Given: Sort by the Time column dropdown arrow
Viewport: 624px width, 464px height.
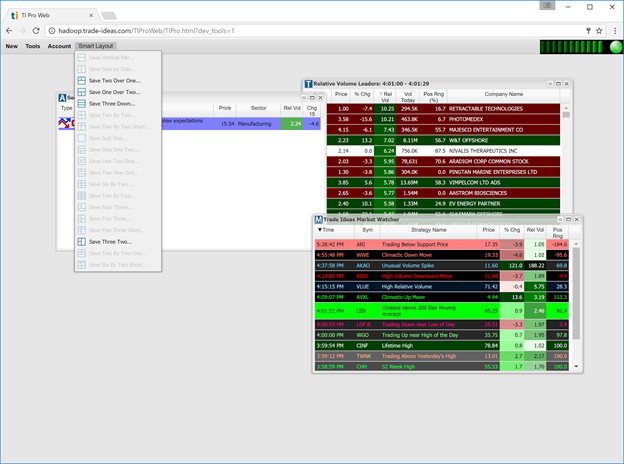Looking at the screenshot, I should [x=320, y=230].
